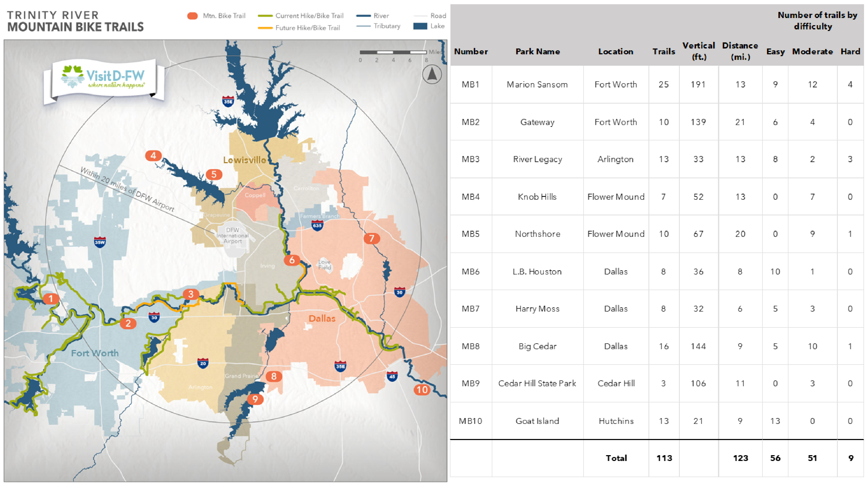
Task: Select trail marker 2 on the map
Action: (x=128, y=323)
